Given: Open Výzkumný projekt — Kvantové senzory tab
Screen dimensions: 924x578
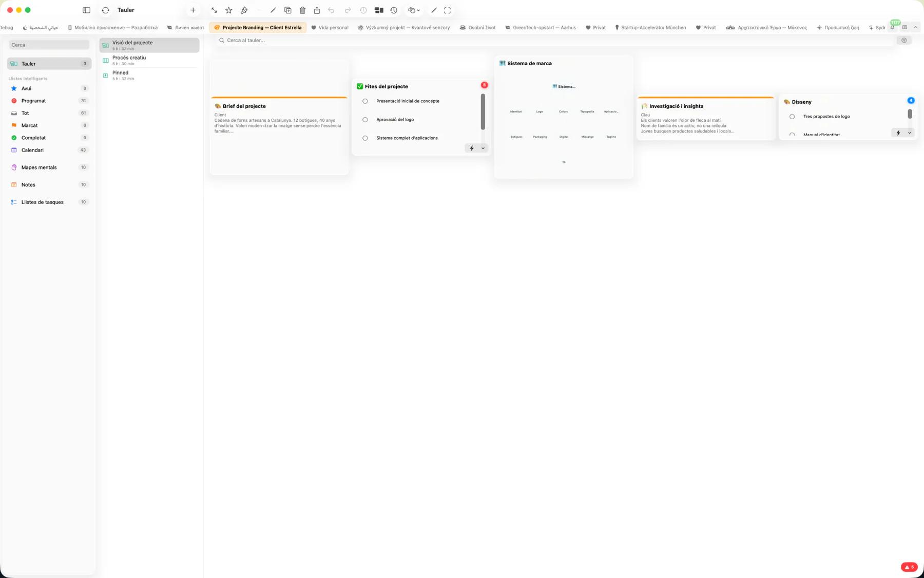Looking at the screenshot, I should click(404, 28).
